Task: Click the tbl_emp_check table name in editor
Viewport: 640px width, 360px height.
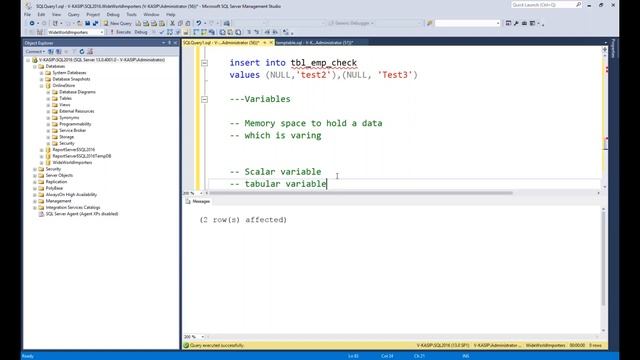Action: tap(324, 63)
